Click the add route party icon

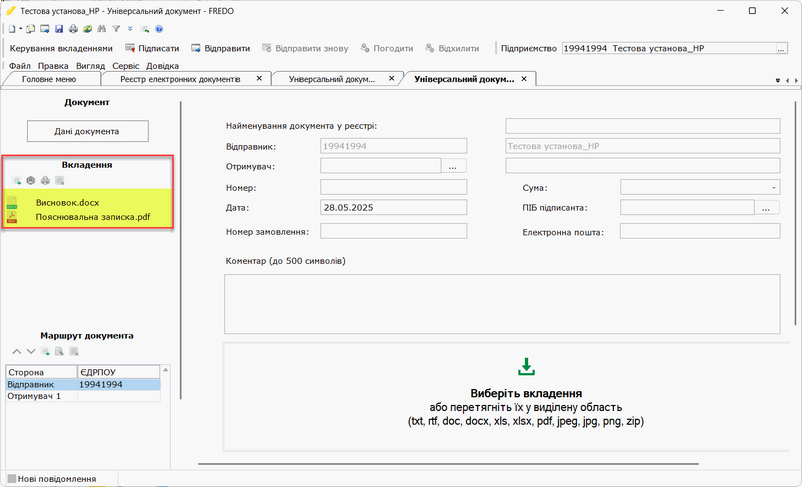(x=45, y=352)
